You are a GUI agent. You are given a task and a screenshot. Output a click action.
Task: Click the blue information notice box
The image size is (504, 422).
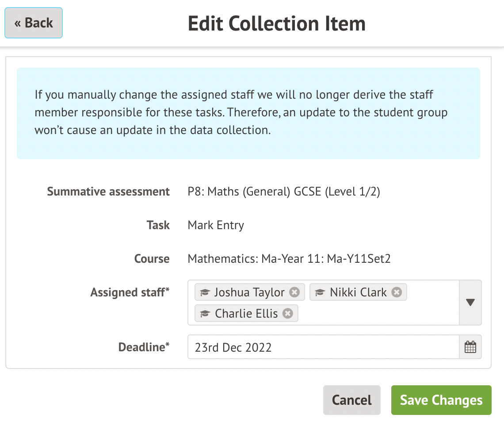(248, 113)
